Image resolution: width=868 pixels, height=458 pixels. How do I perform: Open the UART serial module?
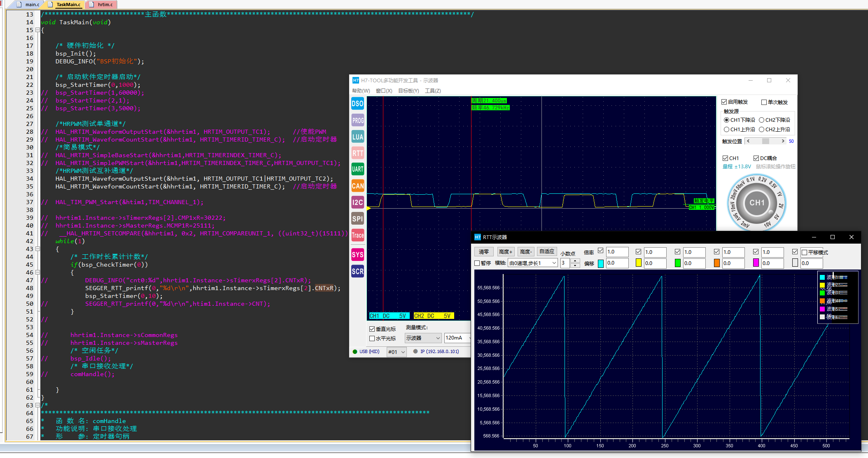tap(357, 169)
